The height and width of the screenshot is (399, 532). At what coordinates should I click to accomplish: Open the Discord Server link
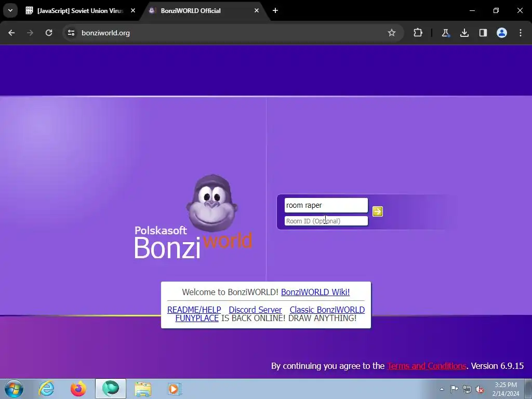coord(255,310)
